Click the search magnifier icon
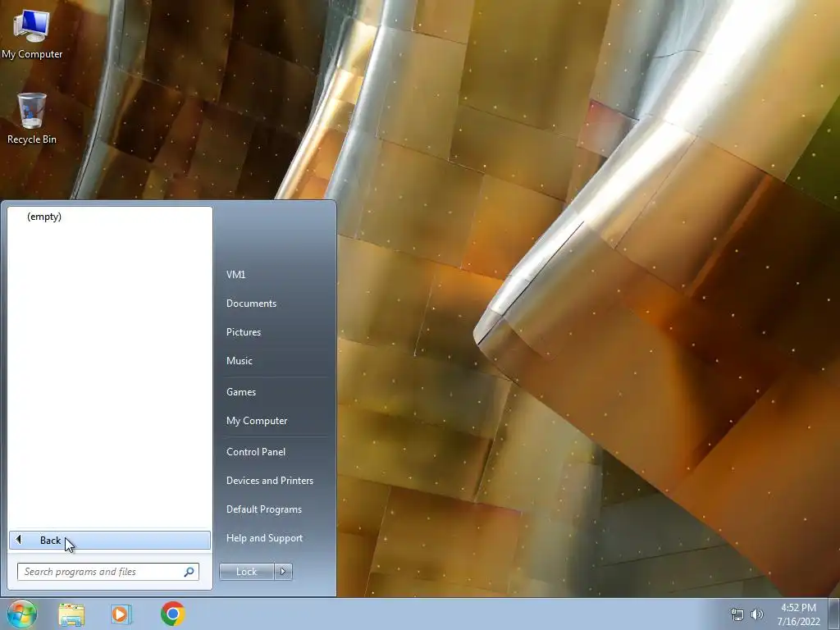Viewport: 840px width, 630px height. (189, 572)
